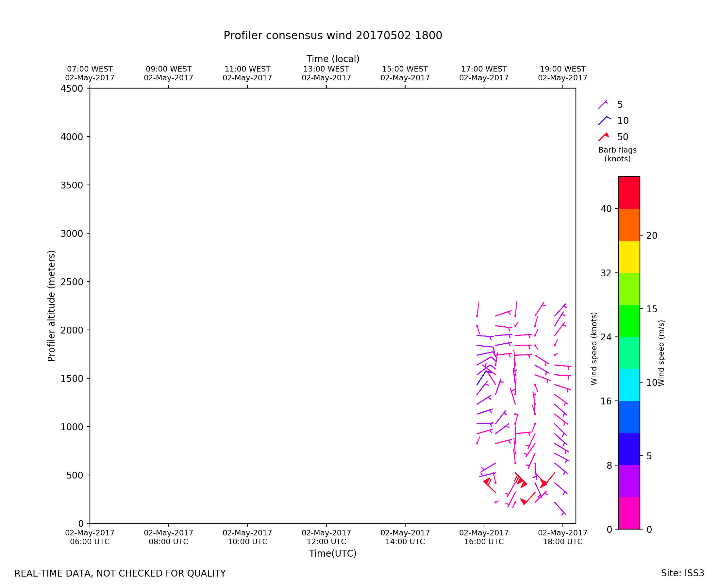Image resolution: width=719 pixels, height=588 pixels.
Task: Click the 'Time (local)' top axis label
Action: click(333, 59)
